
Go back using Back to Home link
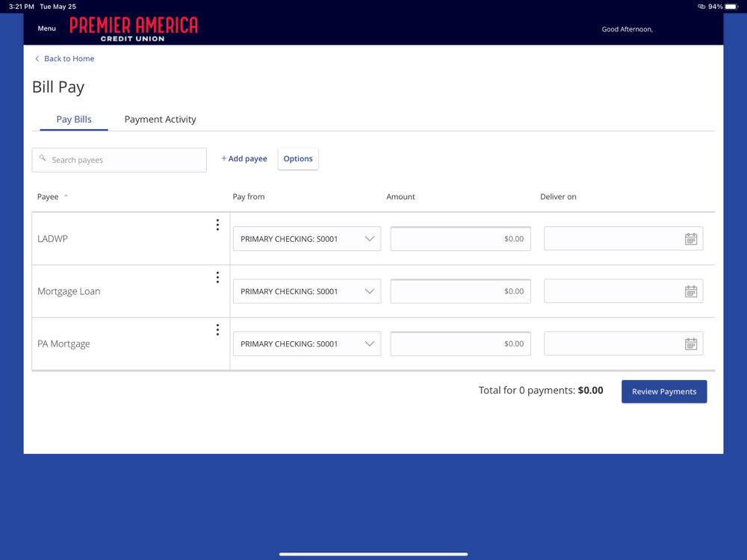(69, 58)
